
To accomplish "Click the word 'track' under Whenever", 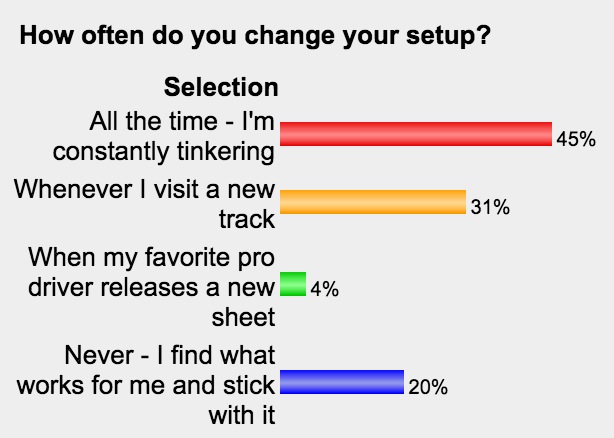I will tap(247, 219).
